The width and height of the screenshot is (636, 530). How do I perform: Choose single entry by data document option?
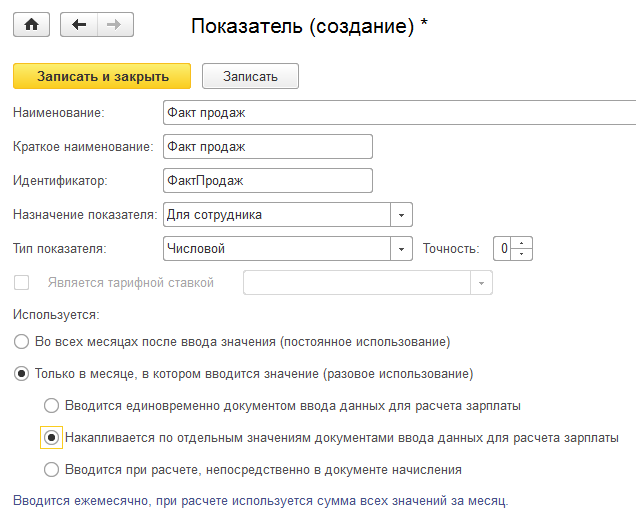coord(52,406)
